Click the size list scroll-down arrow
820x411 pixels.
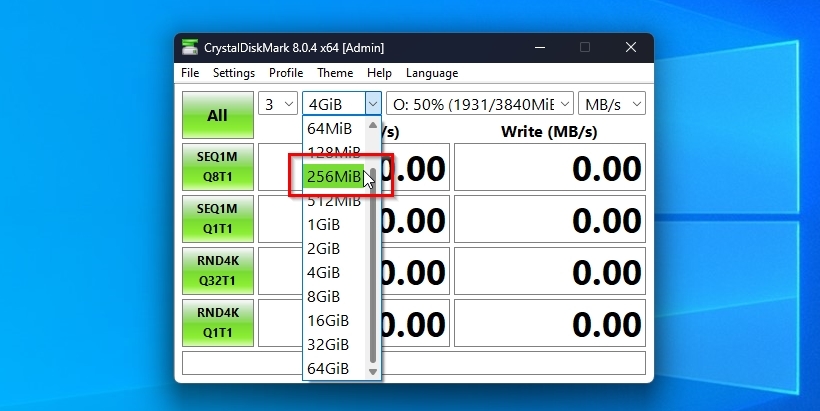[373, 372]
